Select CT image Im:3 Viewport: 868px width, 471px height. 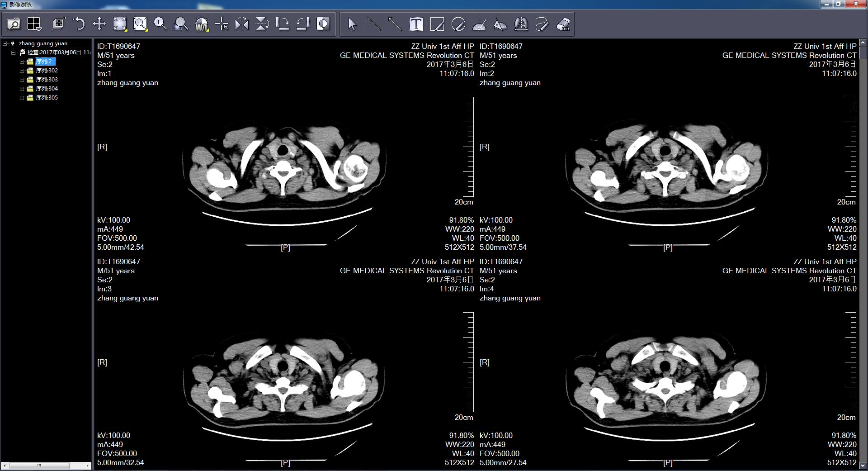point(285,362)
